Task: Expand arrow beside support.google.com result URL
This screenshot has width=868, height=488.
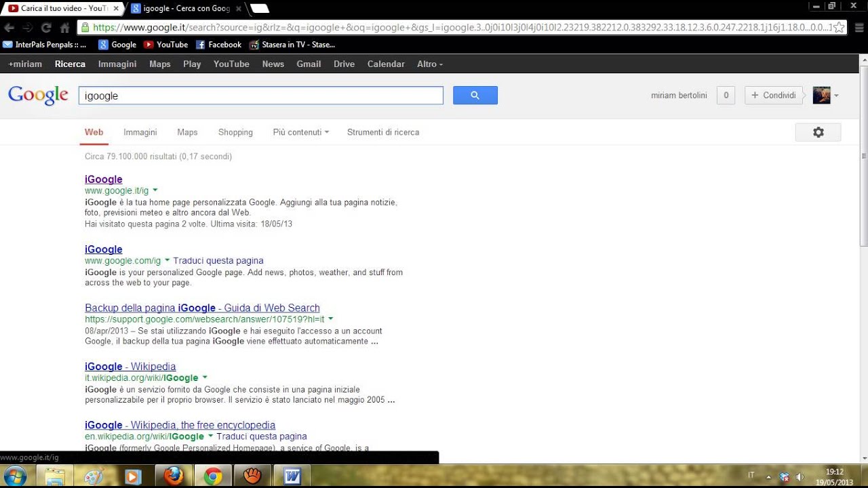Action: [331, 319]
